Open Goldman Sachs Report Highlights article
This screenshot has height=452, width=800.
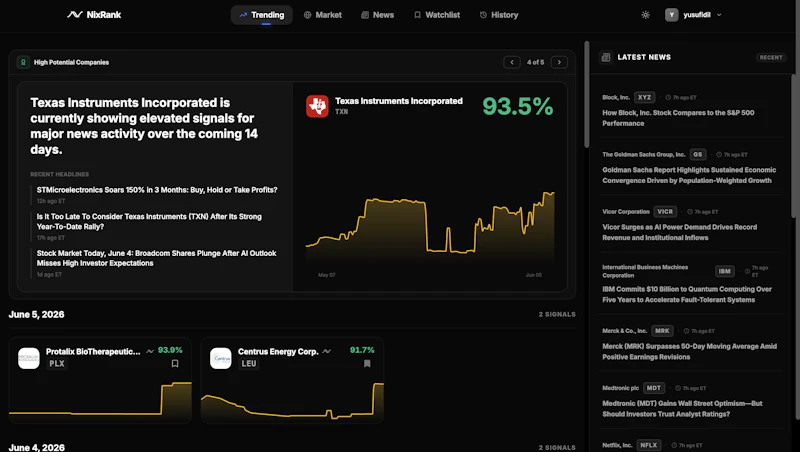[689, 175]
